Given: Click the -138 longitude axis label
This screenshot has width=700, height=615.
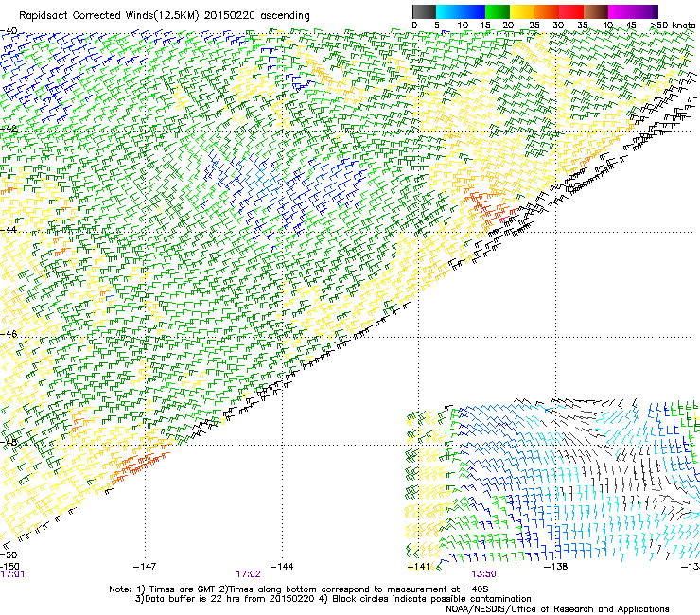Looking at the screenshot, I should click(556, 567).
